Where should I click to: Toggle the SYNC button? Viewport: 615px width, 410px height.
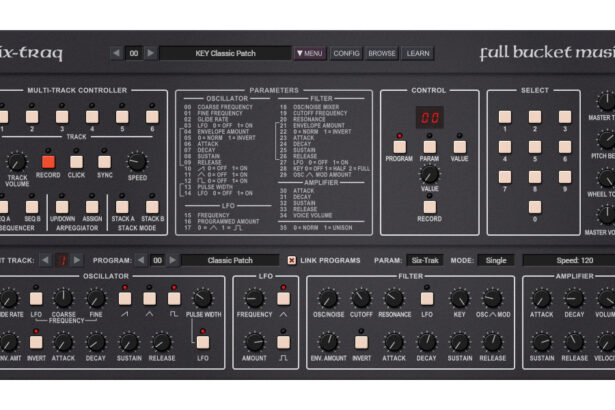(x=104, y=162)
